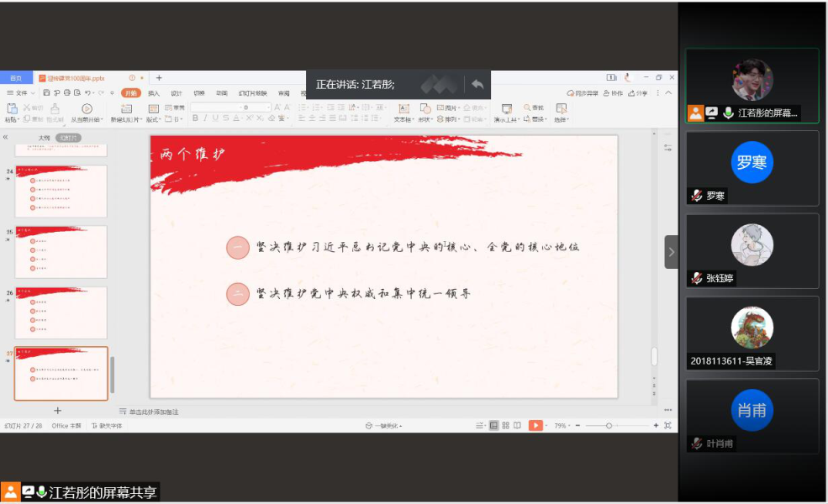Screen dimensions: 828x504
Task: Click the Print icon in quick access bar
Action: coord(67,93)
